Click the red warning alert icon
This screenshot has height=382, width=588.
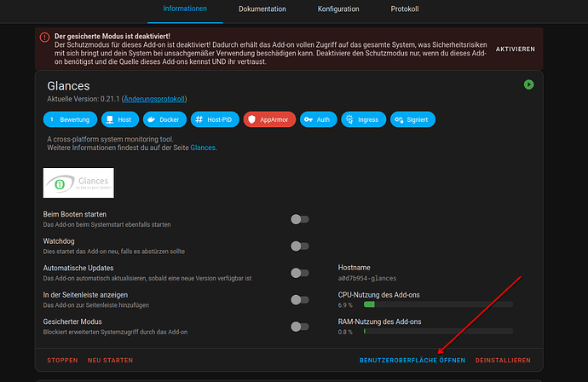pos(44,38)
